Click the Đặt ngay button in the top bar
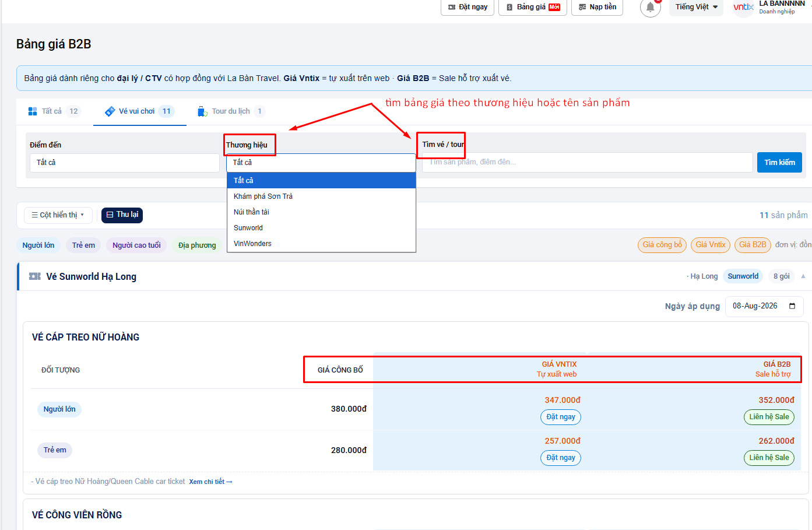The image size is (812, 530). click(468, 7)
